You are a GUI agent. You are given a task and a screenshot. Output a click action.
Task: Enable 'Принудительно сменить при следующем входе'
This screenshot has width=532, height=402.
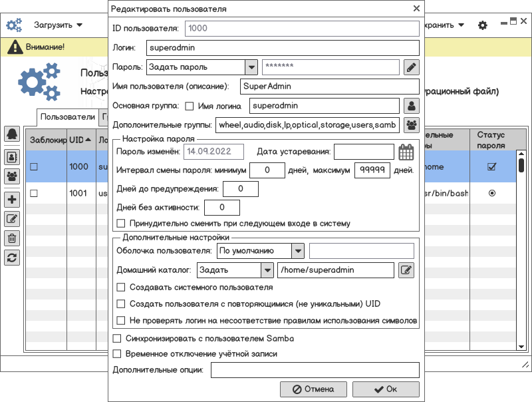click(121, 224)
